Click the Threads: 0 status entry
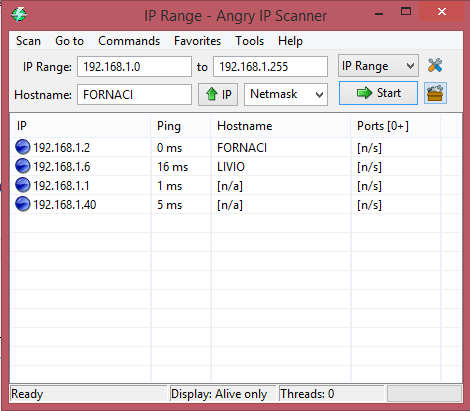 click(x=307, y=394)
